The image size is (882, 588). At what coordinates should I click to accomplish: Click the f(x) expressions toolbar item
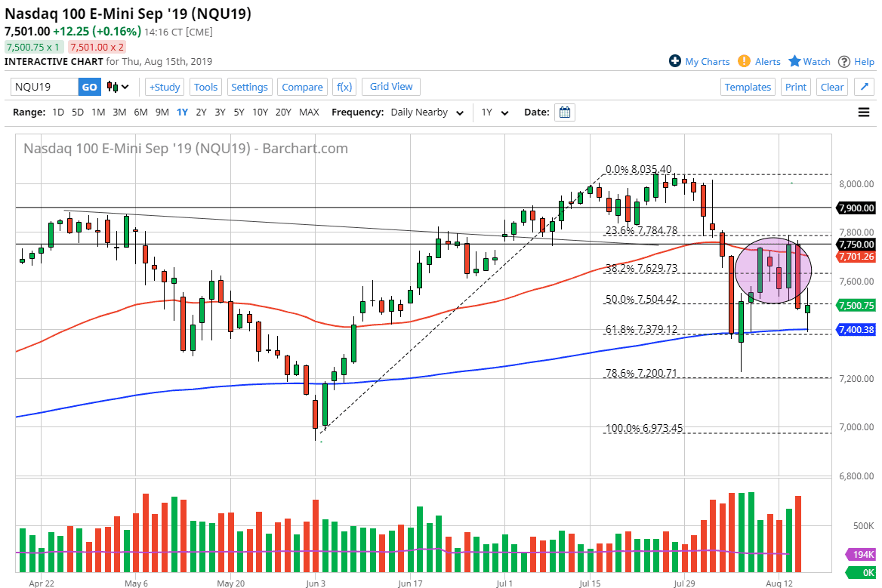tap(344, 87)
